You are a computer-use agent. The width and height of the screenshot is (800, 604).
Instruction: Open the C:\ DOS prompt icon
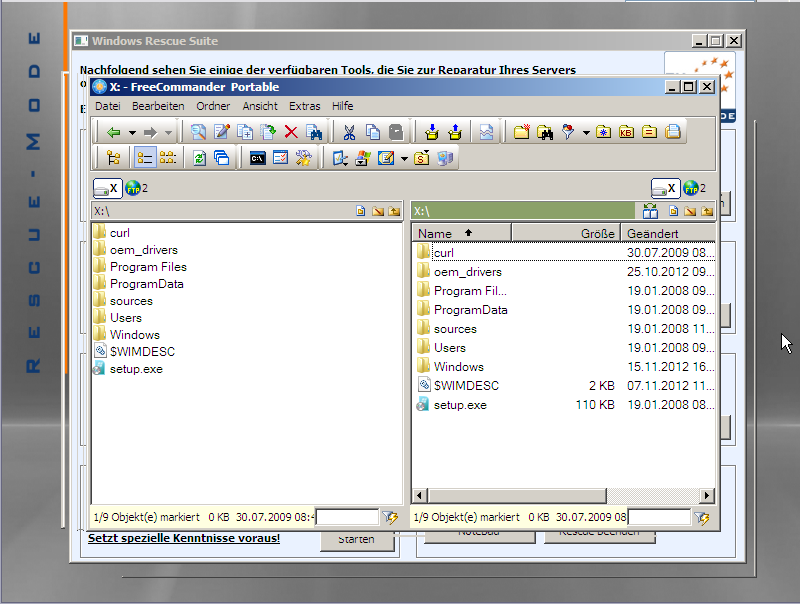(258, 159)
